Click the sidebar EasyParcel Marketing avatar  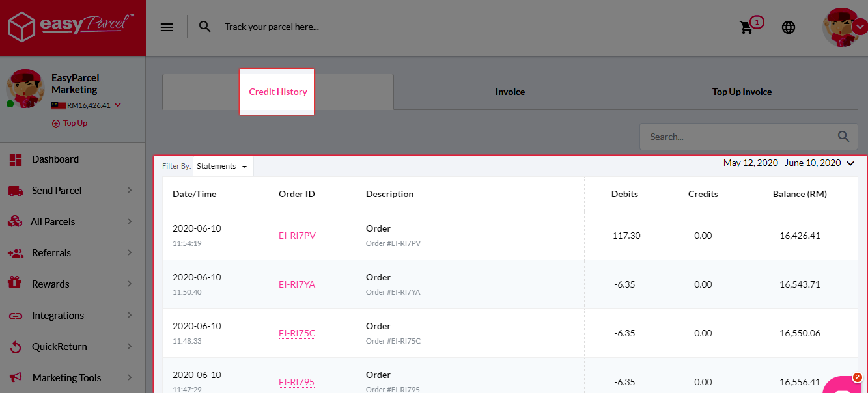pos(25,88)
